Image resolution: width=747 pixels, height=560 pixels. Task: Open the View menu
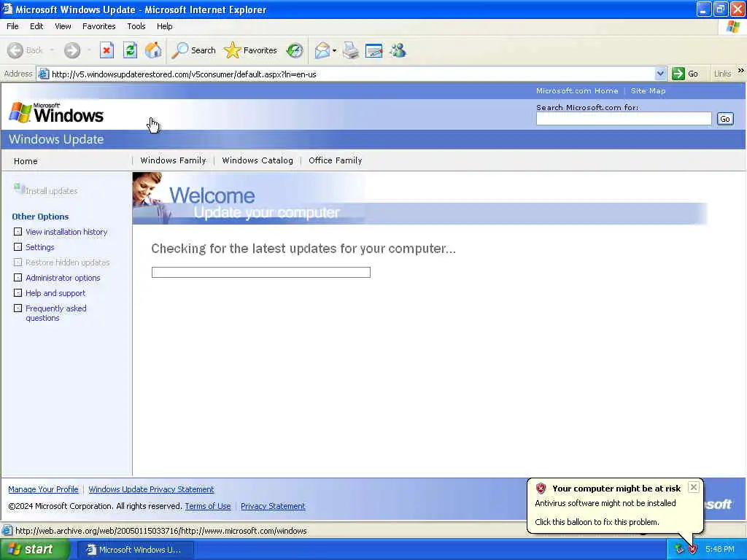coord(63,26)
